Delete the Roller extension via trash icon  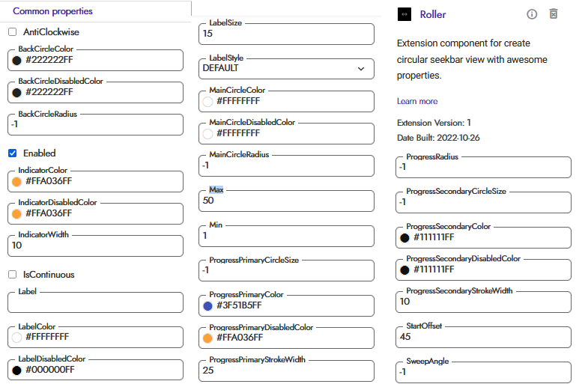[554, 14]
